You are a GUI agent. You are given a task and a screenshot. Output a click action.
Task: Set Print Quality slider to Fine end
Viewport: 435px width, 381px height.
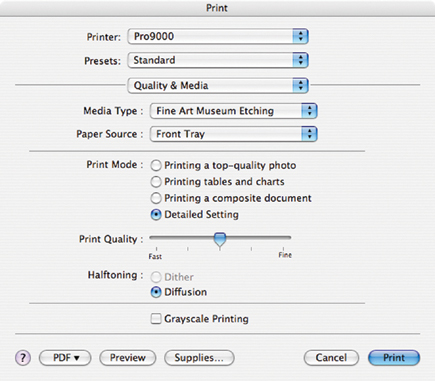pos(283,238)
